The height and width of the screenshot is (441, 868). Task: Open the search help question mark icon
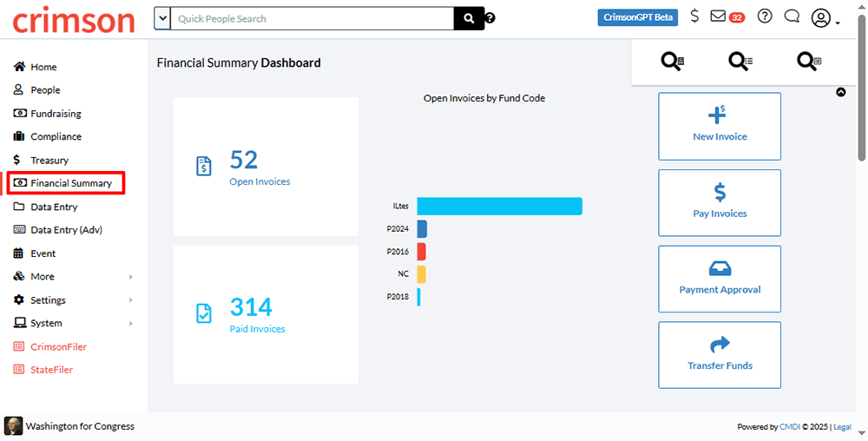(490, 18)
